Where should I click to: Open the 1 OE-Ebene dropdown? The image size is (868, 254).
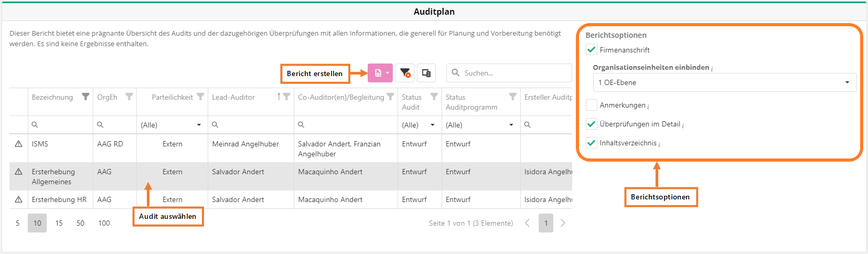pos(724,82)
